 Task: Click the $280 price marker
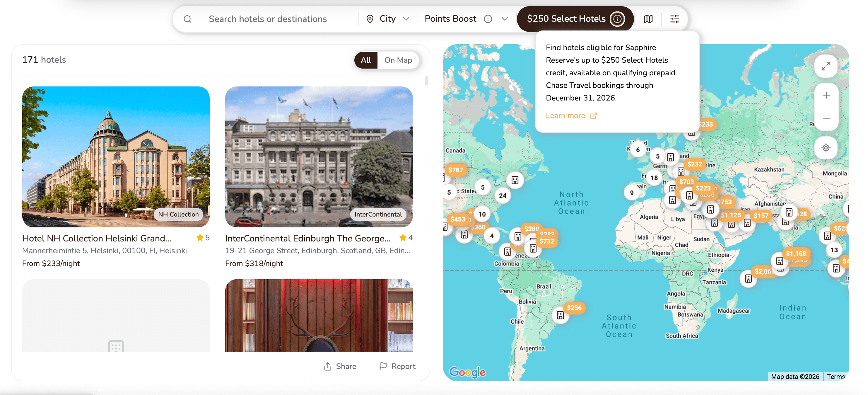[532, 229]
